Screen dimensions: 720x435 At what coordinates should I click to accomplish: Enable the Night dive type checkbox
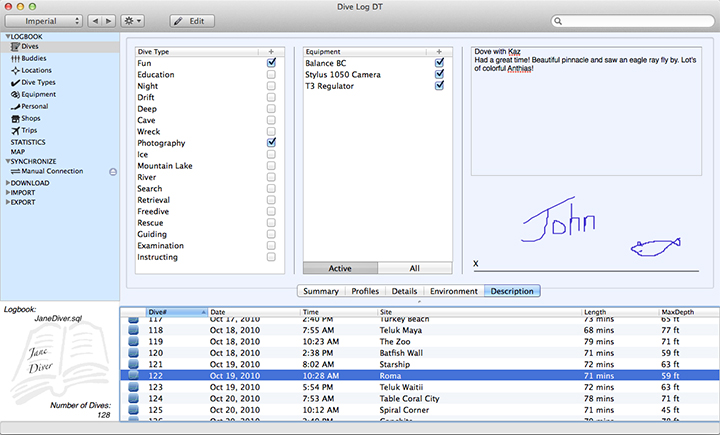tap(271, 87)
